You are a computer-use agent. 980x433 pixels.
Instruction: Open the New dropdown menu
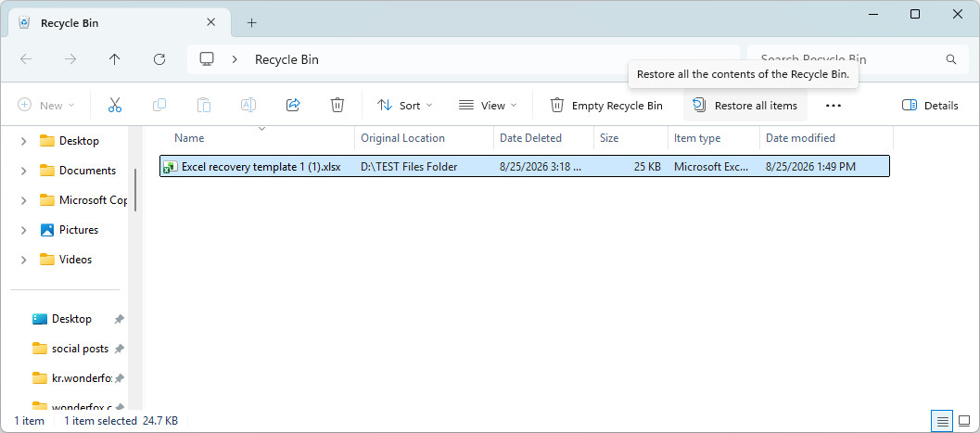(46, 106)
